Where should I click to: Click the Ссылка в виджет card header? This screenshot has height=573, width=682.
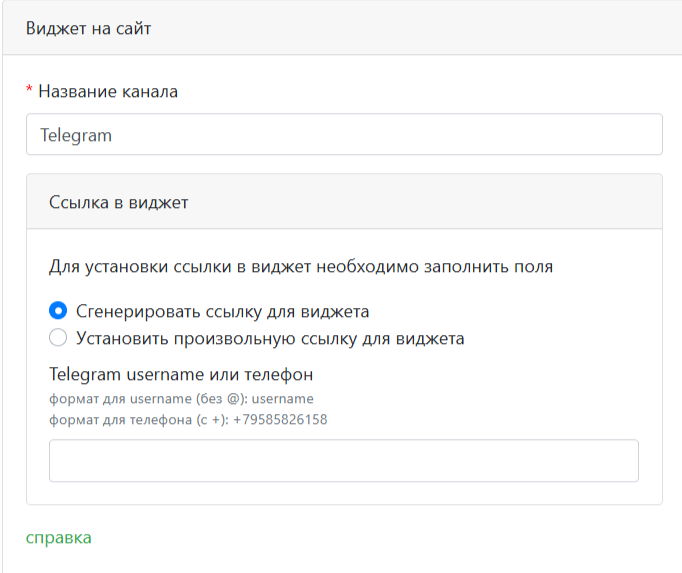pyautogui.click(x=119, y=202)
